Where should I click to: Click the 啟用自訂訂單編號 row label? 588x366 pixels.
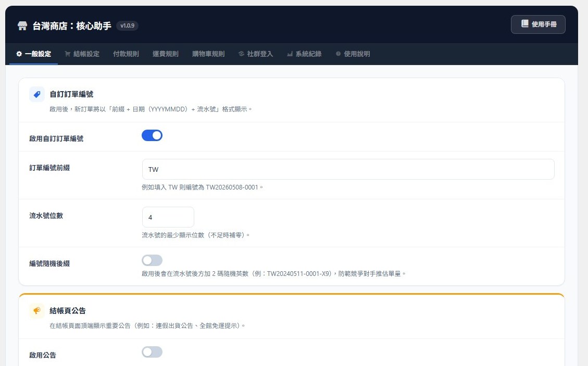[56, 138]
